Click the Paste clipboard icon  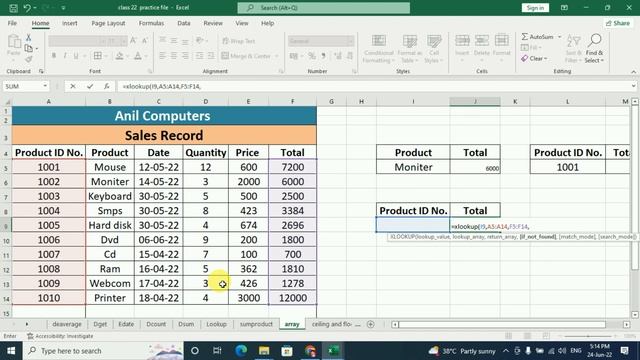point(14,42)
